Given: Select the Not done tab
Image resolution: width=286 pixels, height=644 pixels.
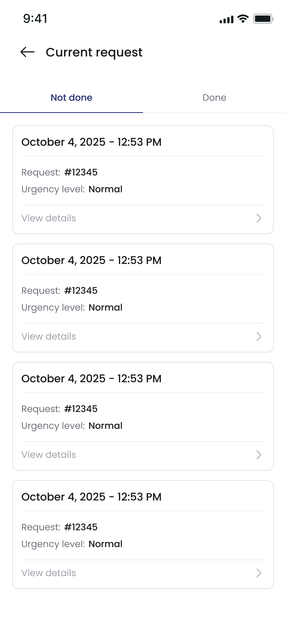Looking at the screenshot, I should tap(71, 98).
